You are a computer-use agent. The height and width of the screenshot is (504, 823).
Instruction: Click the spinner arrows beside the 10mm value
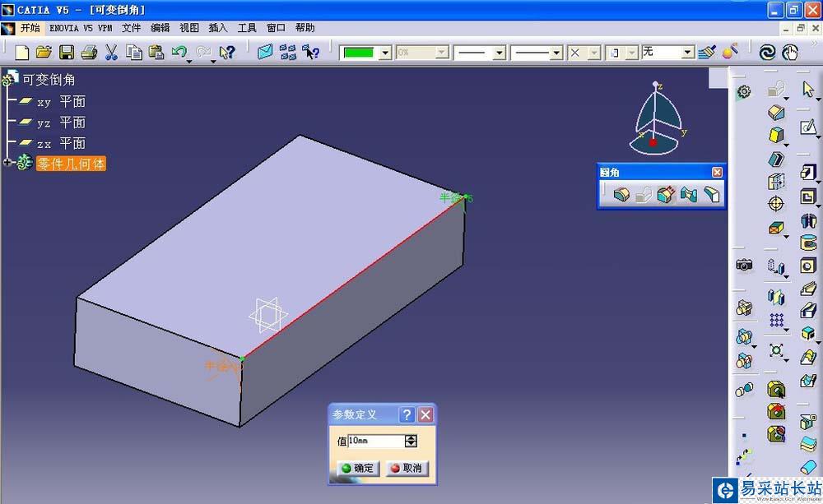(411, 441)
